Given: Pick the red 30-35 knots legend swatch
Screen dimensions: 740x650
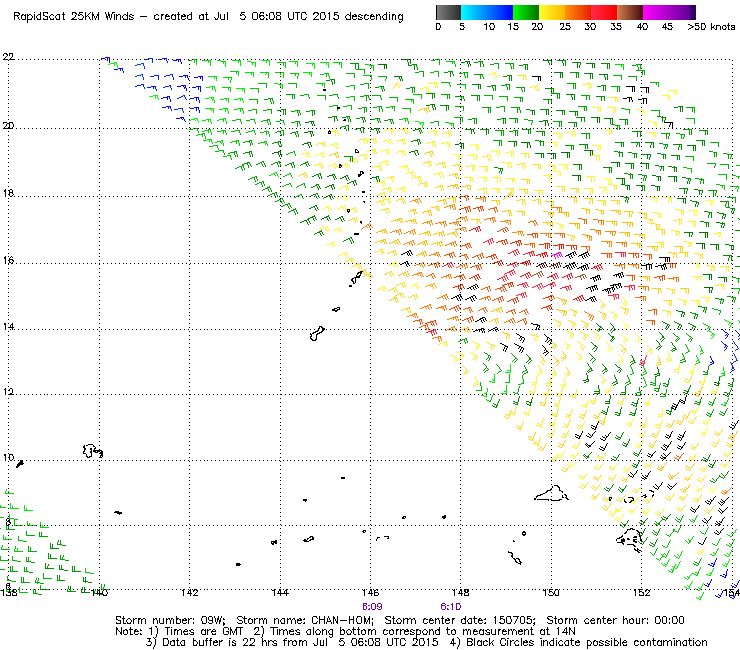Looking at the screenshot, I should 604,12.
